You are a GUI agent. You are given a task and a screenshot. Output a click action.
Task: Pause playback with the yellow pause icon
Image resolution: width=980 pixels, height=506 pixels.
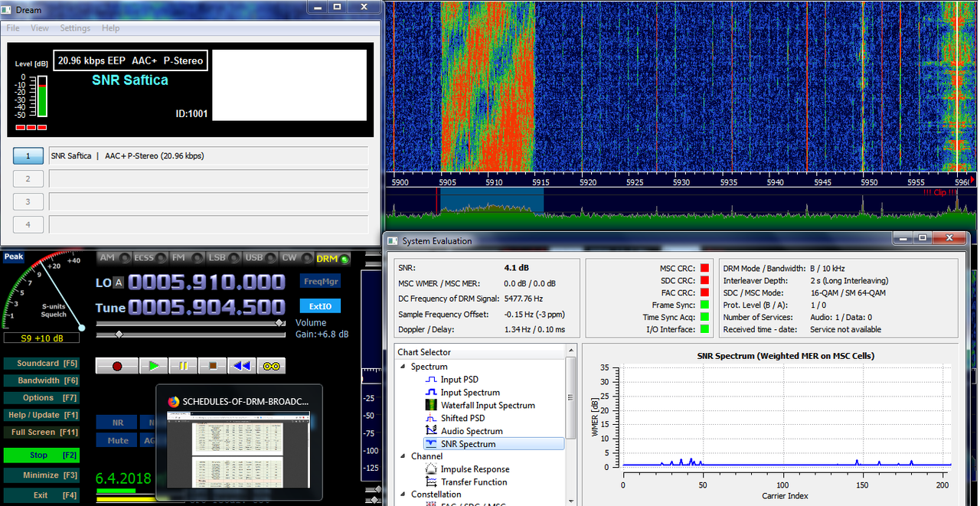pyautogui.click(x=183, y=366)
